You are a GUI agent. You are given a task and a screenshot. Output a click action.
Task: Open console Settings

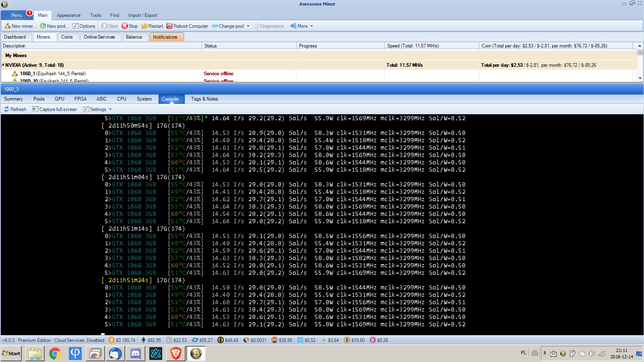coord(95,109)
